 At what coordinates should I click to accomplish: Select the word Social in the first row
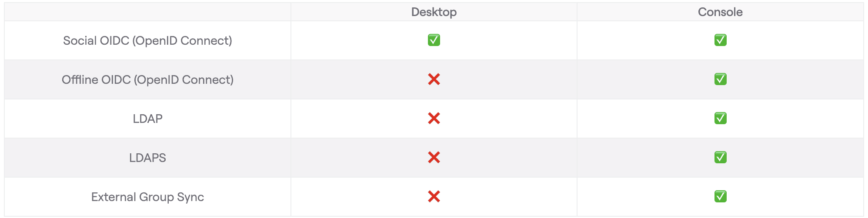click(x=80, y=40)
